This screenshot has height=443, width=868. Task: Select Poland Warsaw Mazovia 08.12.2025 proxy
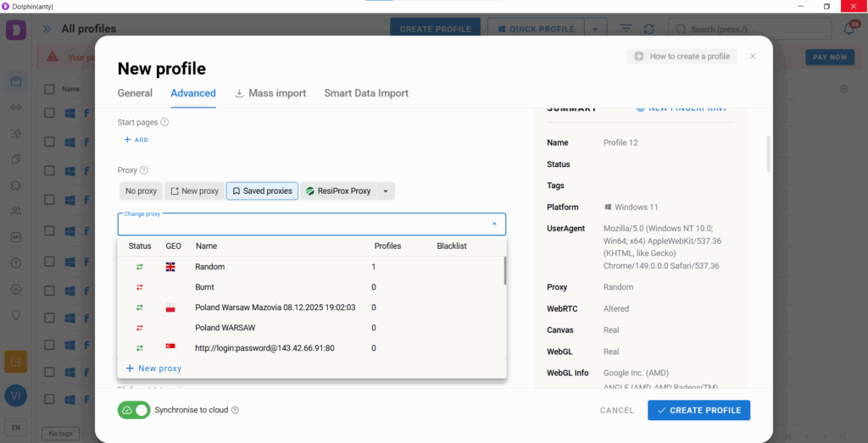click(310, 307)
